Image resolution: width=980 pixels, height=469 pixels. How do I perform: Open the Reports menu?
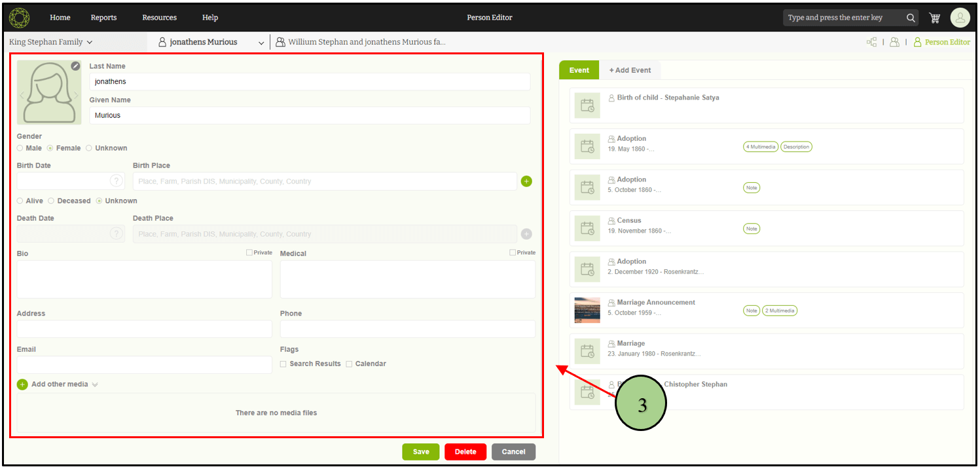[x=103, y=18]
